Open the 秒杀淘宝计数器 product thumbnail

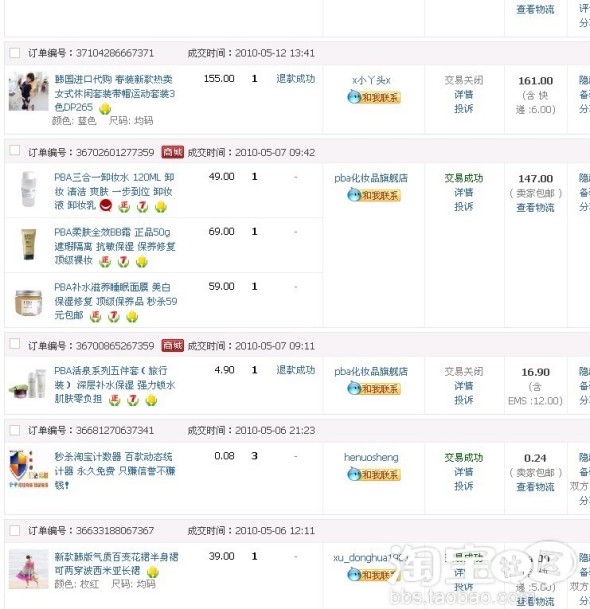[28, 469]
